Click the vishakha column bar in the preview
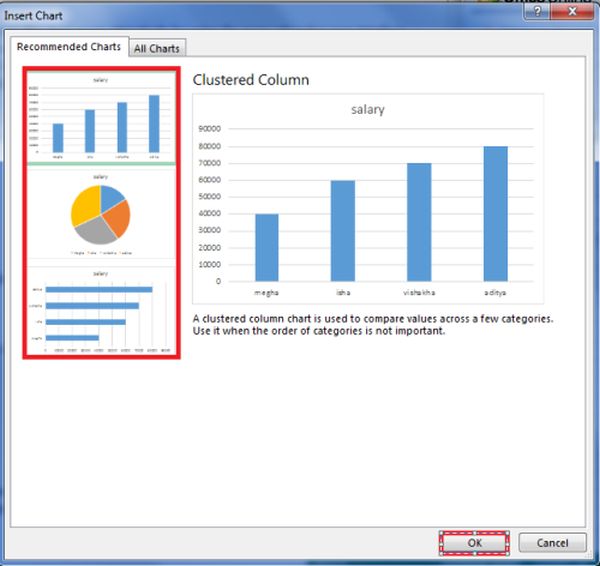600x566 pixels. tap(419, 222)
